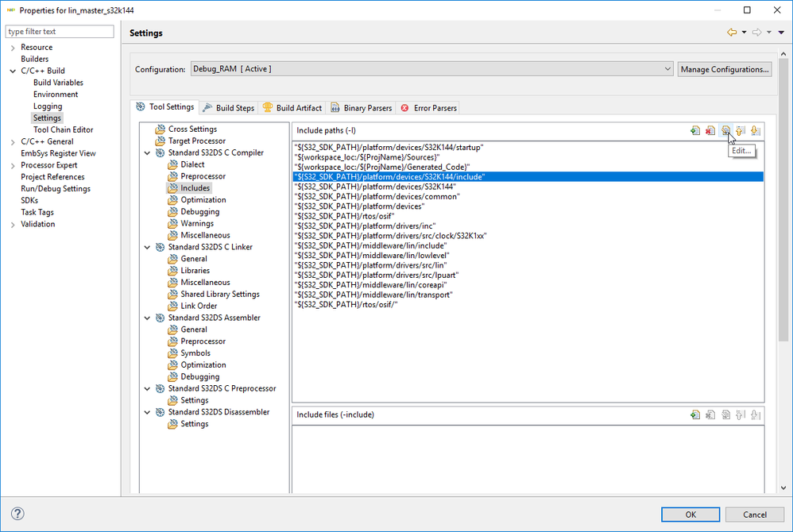
Task: Add a new include path entry
Action: (x=695, y=131)
